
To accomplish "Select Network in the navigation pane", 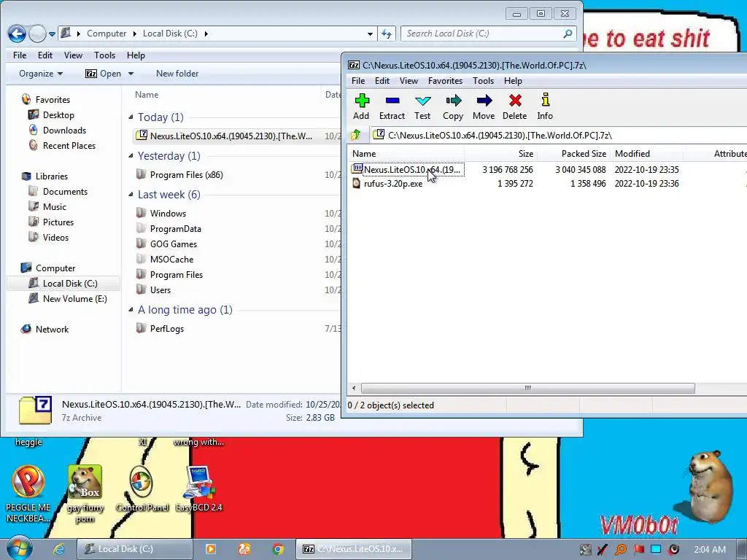I will point(45,330).
